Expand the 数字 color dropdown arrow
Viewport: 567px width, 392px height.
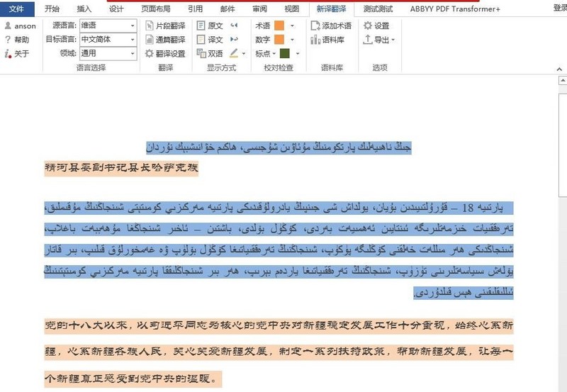pos(292,40)
